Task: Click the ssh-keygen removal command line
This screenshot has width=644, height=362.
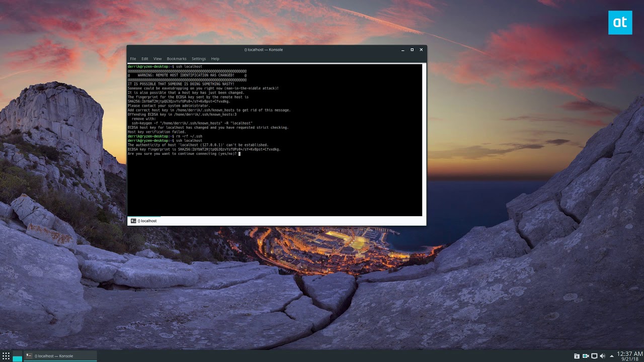Action: pos(192,123)
